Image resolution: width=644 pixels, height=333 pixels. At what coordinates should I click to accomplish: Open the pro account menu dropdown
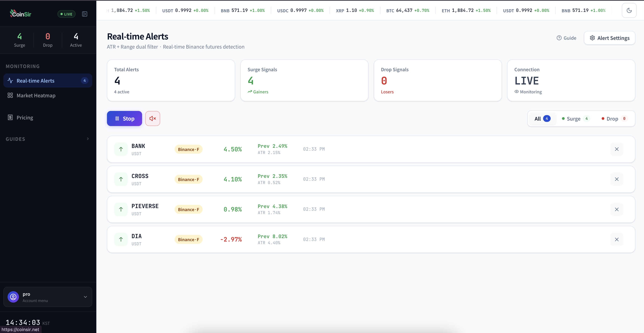(x=48, y=297)
